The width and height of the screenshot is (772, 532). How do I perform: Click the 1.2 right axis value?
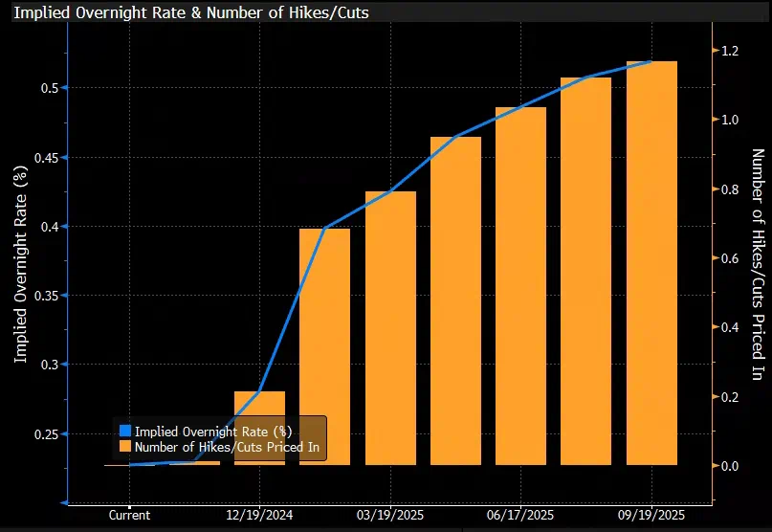(x=730, y=51)
